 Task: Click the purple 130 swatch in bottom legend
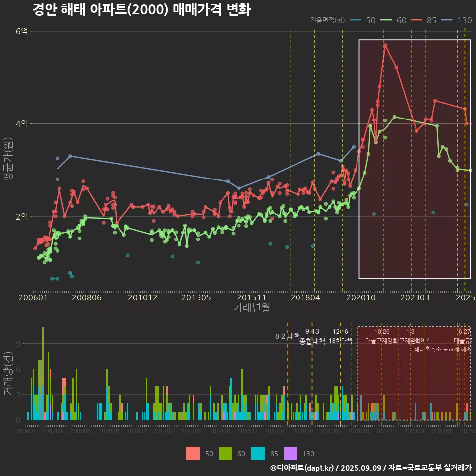tap(291, 454)
